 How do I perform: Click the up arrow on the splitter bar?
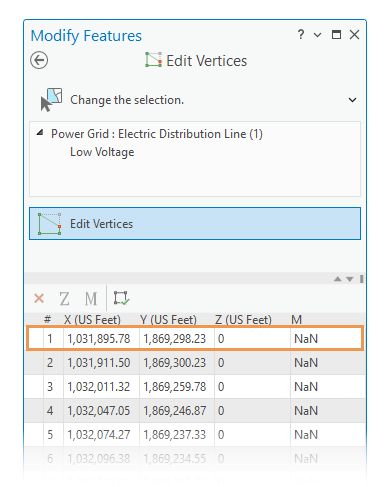tap(338, 279)
